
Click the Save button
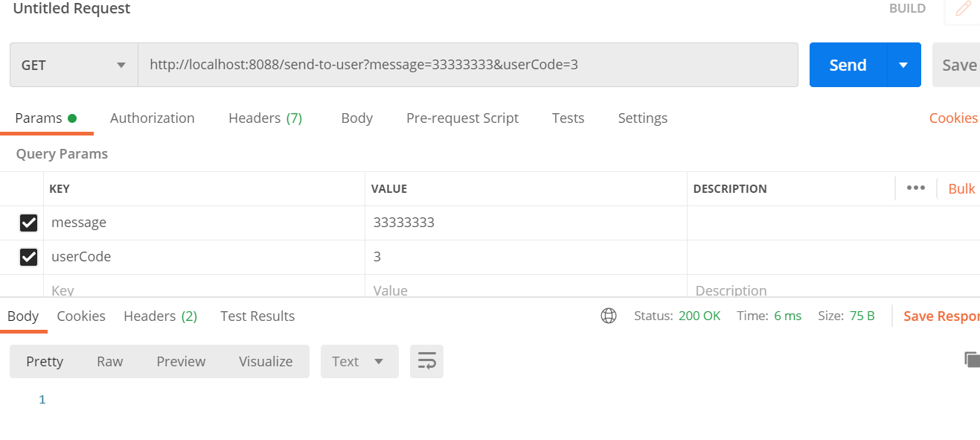tap(956, 65)
